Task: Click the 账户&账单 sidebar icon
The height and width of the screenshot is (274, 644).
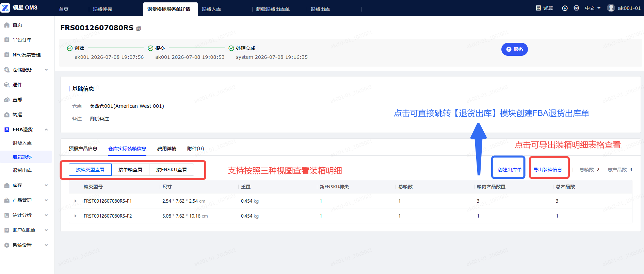Action: pyautogui.click(x=7, y=230)
